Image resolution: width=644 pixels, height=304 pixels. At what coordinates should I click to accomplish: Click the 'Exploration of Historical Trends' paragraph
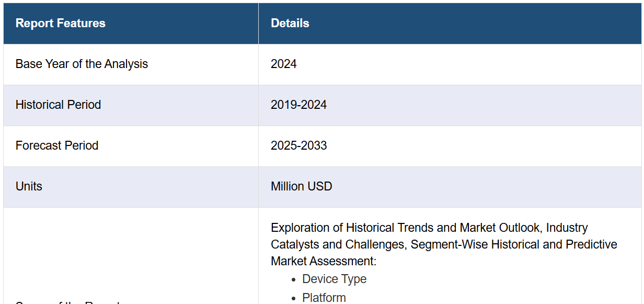(444, 244)
